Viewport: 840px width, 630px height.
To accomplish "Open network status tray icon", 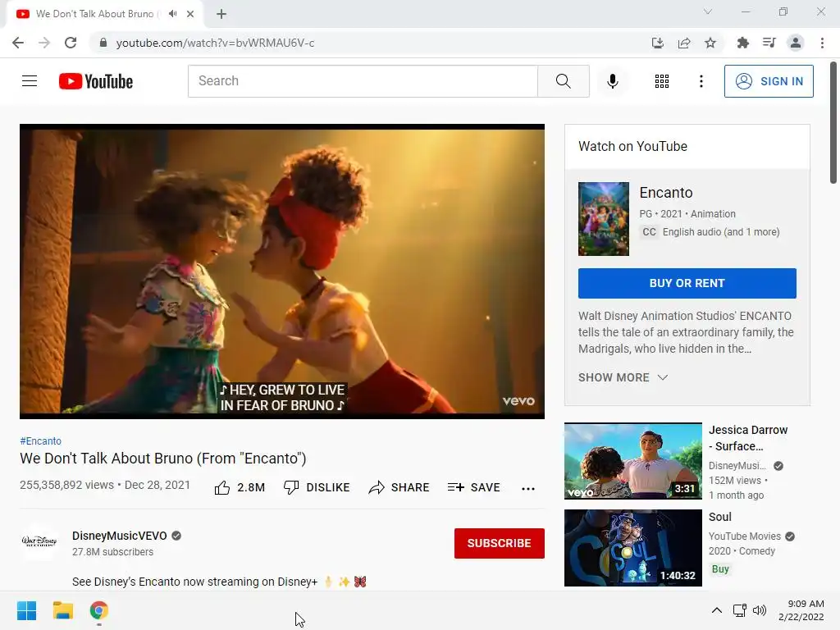I will pyautogui.click(x=739, y=610).
